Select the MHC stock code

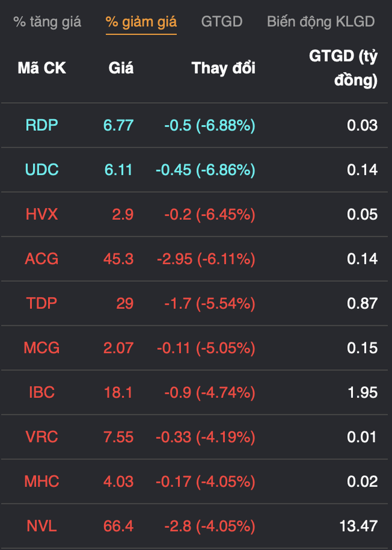[42, 482]
